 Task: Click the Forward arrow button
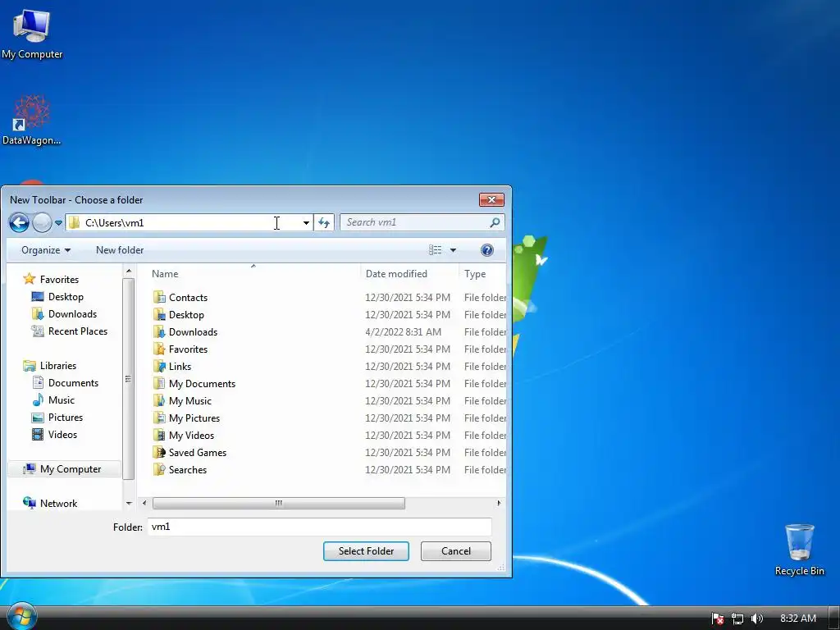pos(42,222)
